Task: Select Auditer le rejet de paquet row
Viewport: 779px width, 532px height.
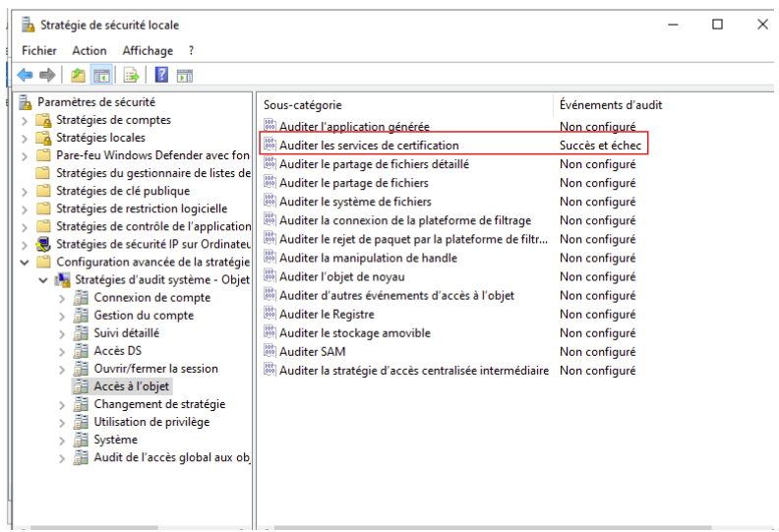Action: [x=413, y=239]
